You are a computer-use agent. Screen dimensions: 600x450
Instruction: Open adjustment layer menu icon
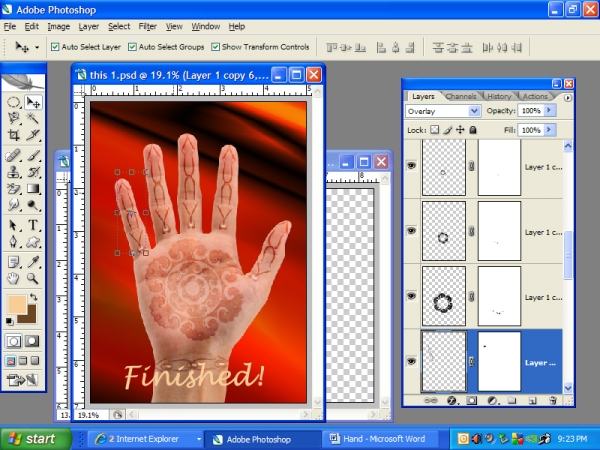492,401
